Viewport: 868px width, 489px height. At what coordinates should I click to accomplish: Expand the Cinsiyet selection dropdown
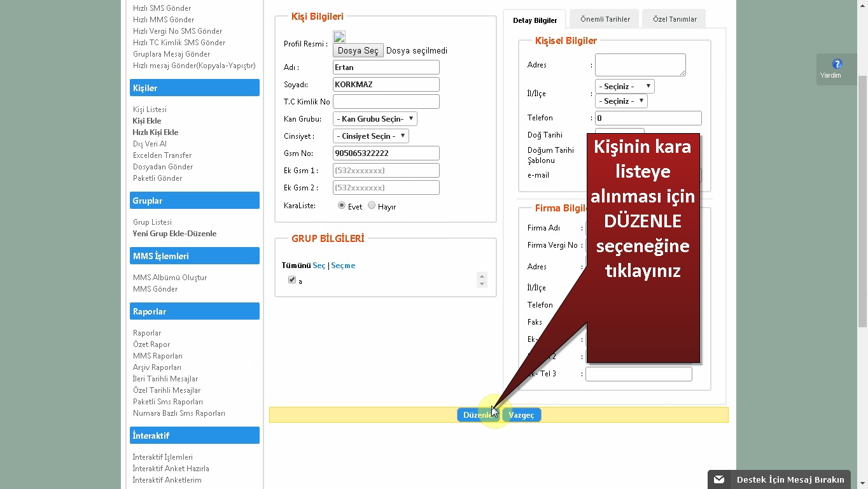[370, 136]
